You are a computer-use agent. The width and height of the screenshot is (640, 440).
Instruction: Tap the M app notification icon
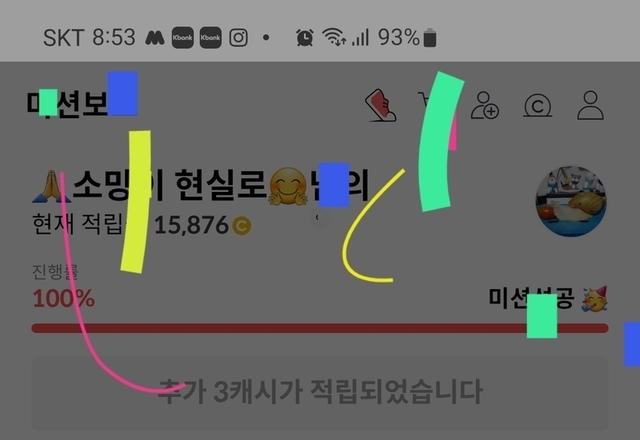pos(155,38)
